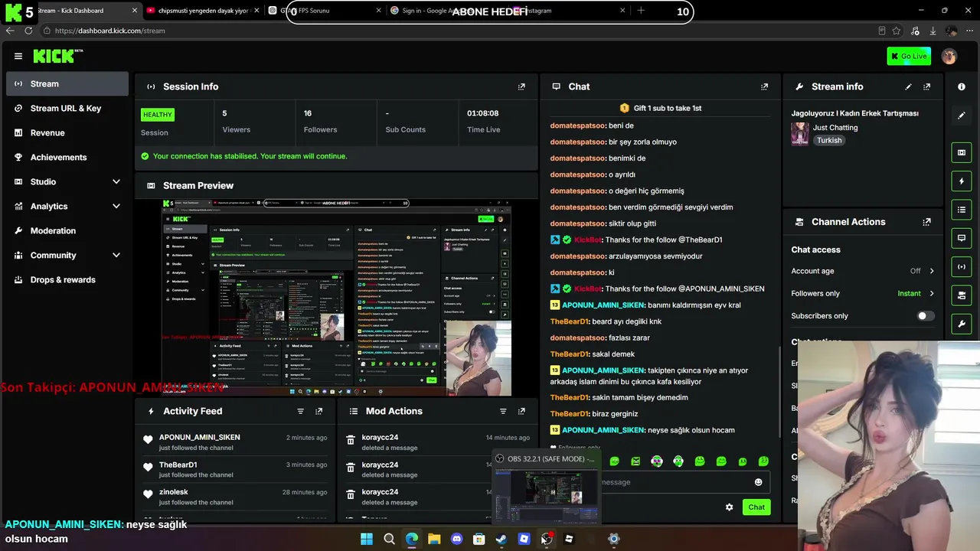980x551 pixels.
Task: Enable the Subscribers only chat switch
Action: tap(926, 316)
